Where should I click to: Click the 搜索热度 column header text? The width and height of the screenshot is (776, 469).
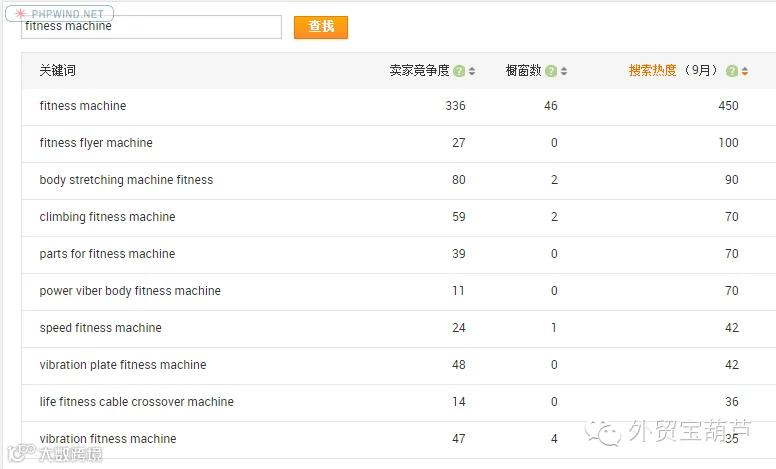pos(652,71)
